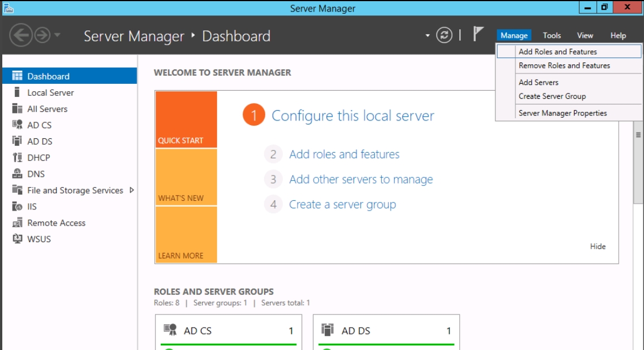This screenshot has height=350, width=644.
Task: Open dropdown arrow beside refresh icon
Action: [x=428, y=36]
